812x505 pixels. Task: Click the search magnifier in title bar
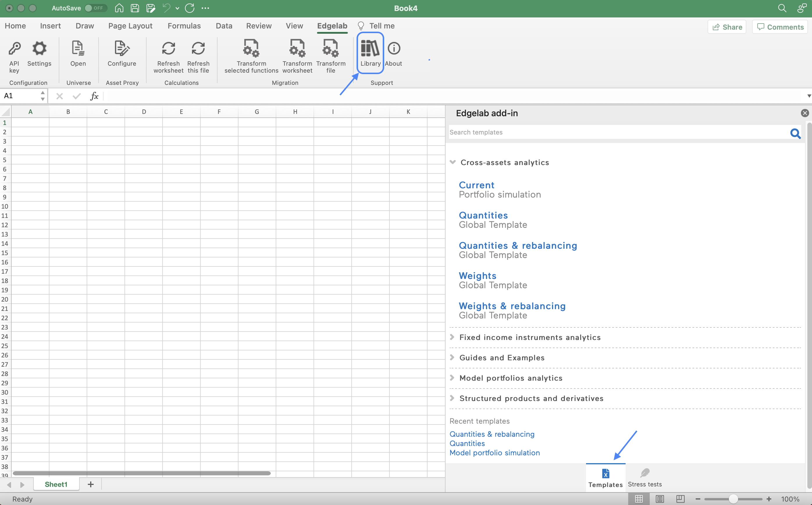[782, 8]
